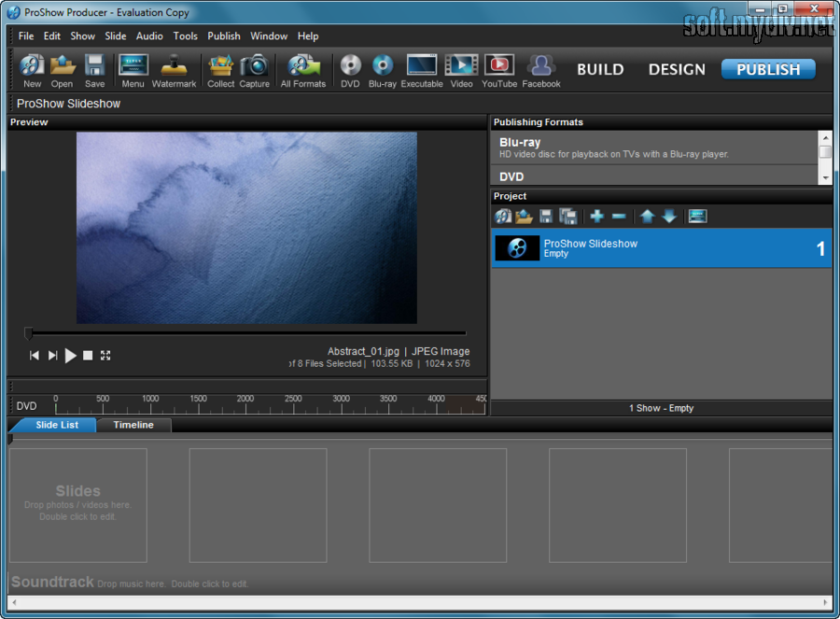
Task: Choose the Blu-ray disc toolbar icon
Action: [x=383, y=71]
